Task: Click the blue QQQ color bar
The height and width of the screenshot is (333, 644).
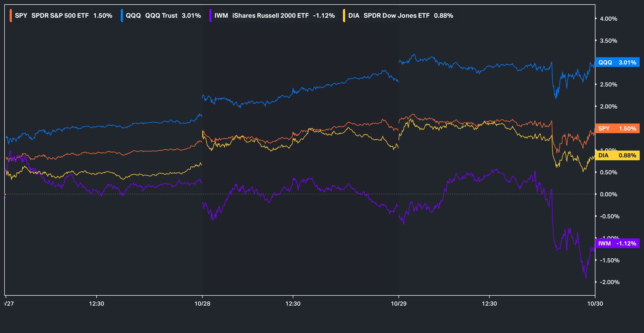Action: (x=122, y=16)
